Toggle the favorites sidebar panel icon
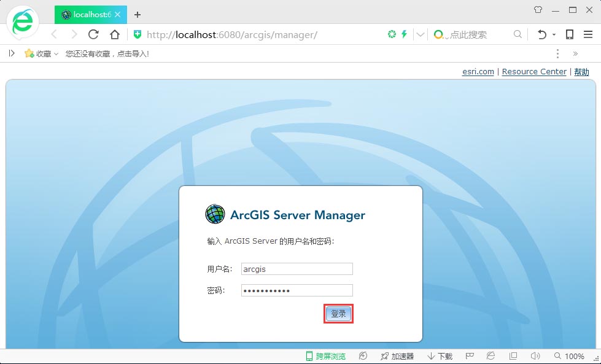This screenshot has height=364, width=601. pyautogui.click(x=12, y=53)
